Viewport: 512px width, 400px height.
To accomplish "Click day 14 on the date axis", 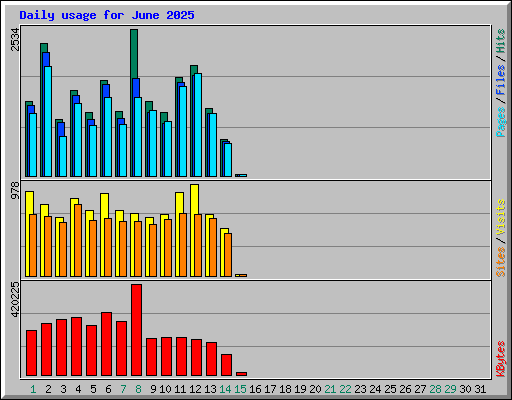I will [225, 389].
